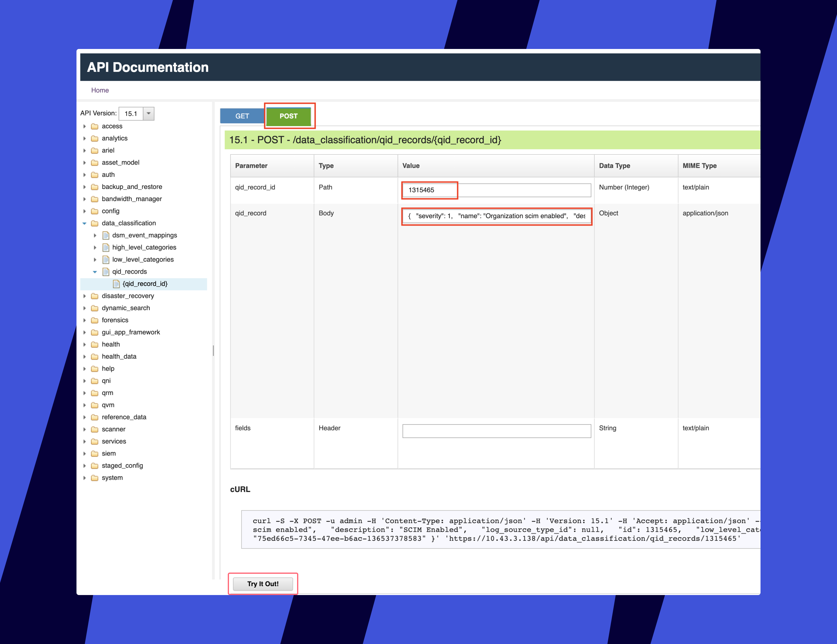This screenshot has height=644, width=837.
Task: Click the Value column header
Action: click(496, 166)
